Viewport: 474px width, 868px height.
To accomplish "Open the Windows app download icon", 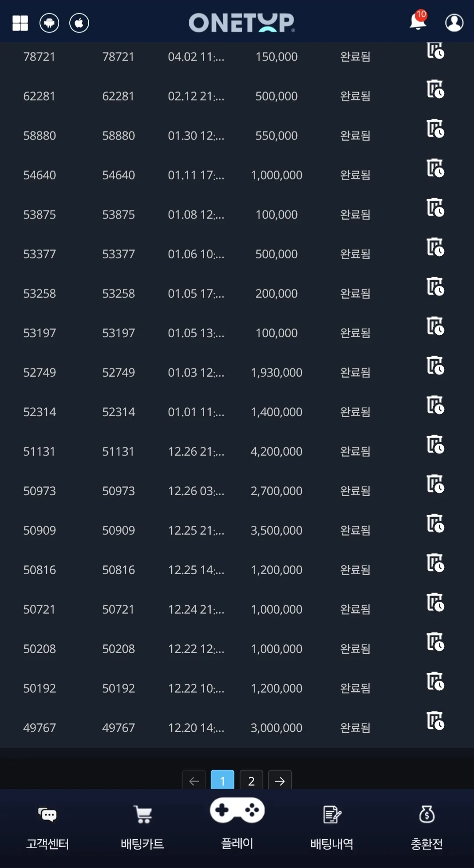I will 20,23.
